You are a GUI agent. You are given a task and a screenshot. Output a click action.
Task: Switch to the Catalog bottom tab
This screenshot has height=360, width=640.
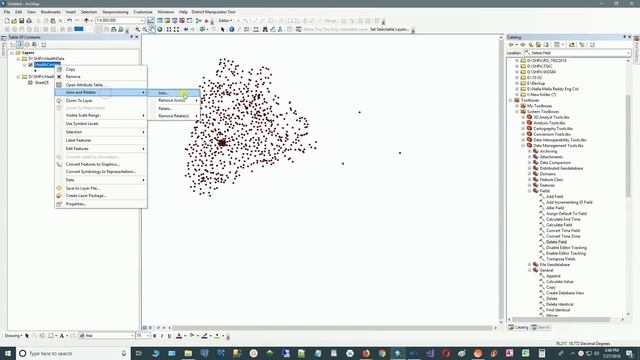pyautogui.click(x=519, y=327)
